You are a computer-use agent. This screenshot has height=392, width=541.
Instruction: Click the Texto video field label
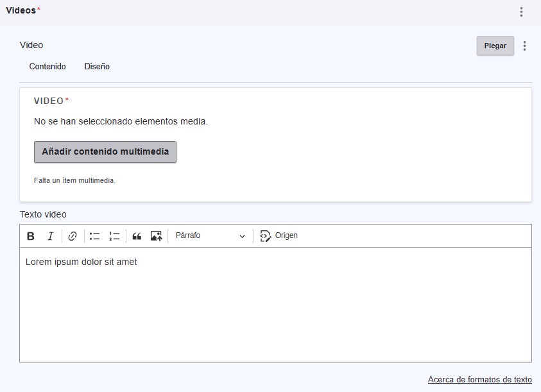click(x=43, y=214)
